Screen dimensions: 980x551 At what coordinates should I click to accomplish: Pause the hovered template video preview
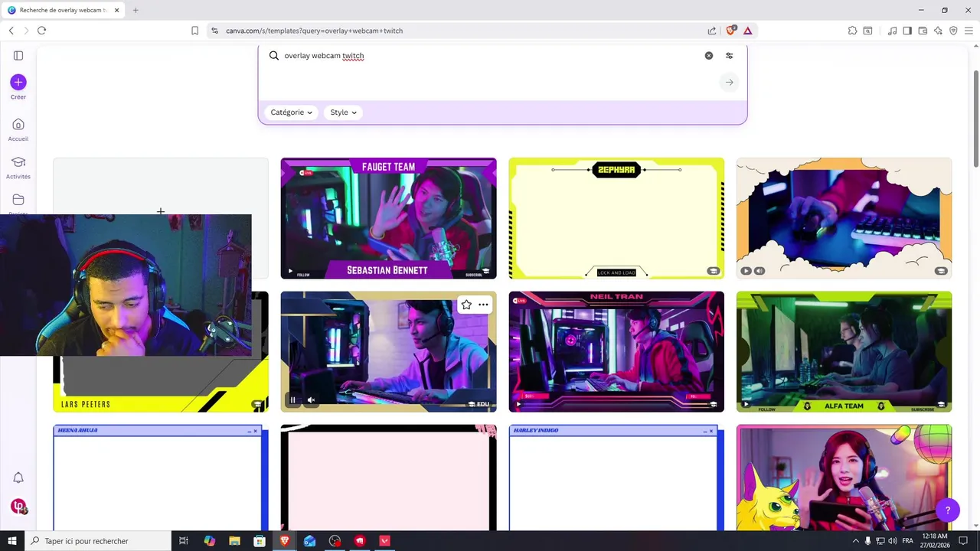(292, 400)
